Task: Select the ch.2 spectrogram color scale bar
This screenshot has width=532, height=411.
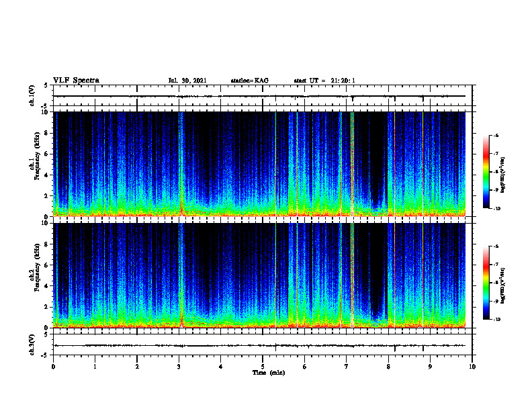Action: click(486, 283)
